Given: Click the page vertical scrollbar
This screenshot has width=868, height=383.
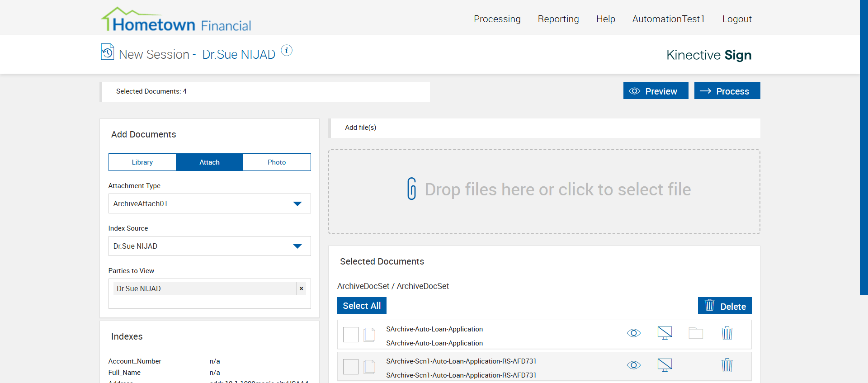Looking at the screenshot, I should coord(864,147).
